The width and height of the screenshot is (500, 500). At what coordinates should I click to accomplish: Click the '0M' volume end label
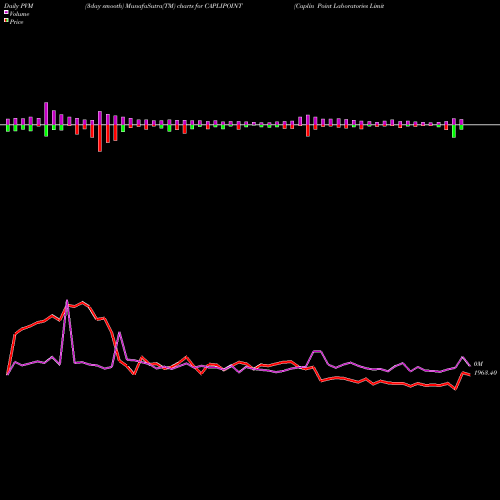pyautogui.click(x=478, y=364)
